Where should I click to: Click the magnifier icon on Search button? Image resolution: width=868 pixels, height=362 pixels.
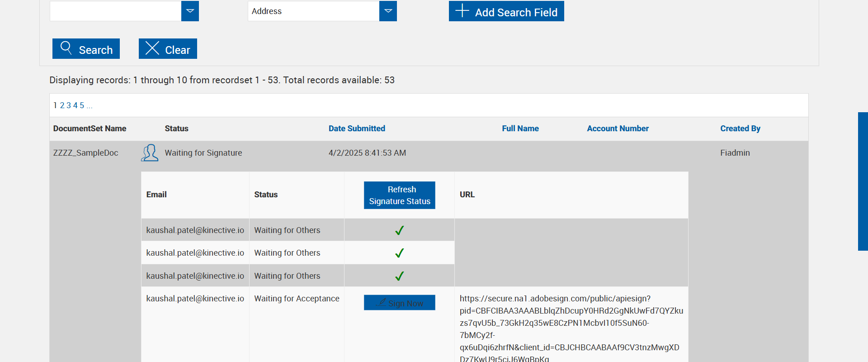[x=66, y=48]
